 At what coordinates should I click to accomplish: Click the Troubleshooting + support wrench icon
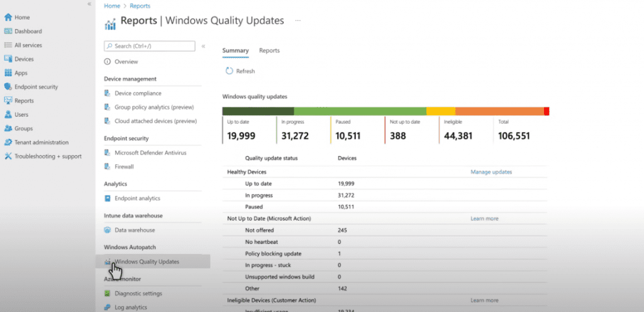8,157
